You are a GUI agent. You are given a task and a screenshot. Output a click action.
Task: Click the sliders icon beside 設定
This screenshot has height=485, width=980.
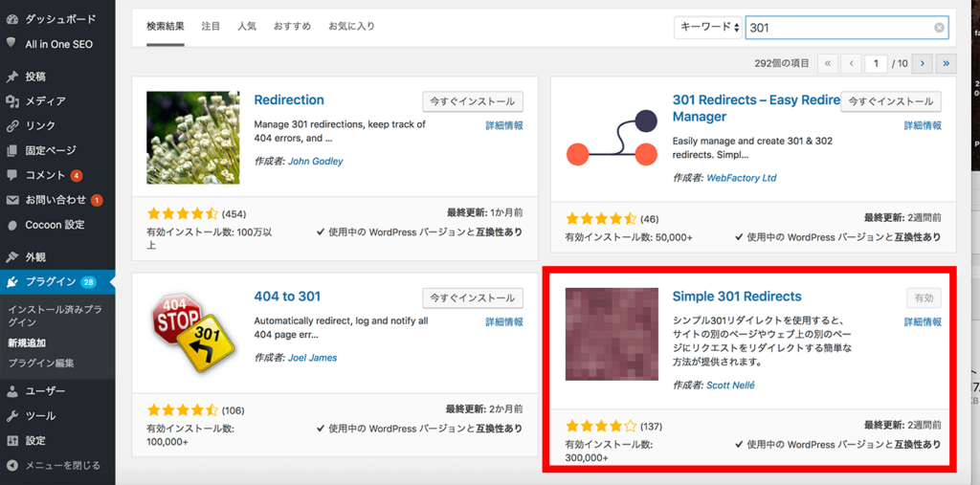11,441
